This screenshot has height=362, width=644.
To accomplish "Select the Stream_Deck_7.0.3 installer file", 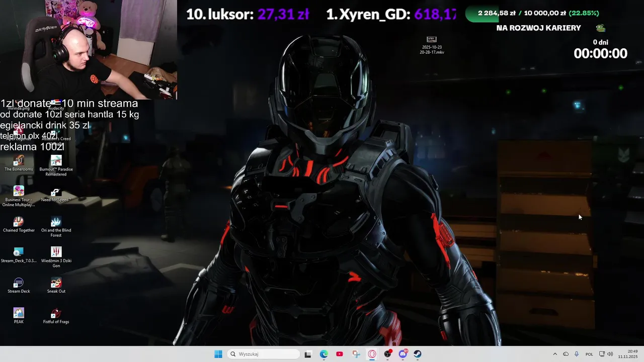I will point(19,255).
